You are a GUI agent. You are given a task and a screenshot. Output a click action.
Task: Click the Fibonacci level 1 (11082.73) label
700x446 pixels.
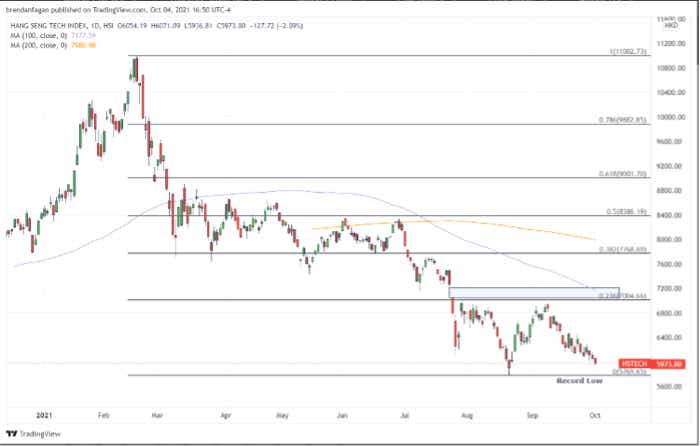628,52
